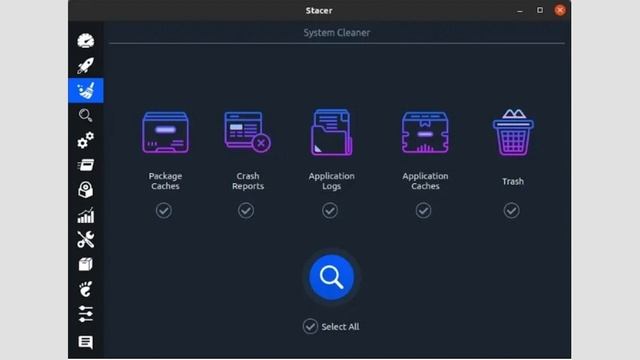Open Gnome Settings footprint icon
The height and width of the screenshot is (360, 640).
(86, 289)
